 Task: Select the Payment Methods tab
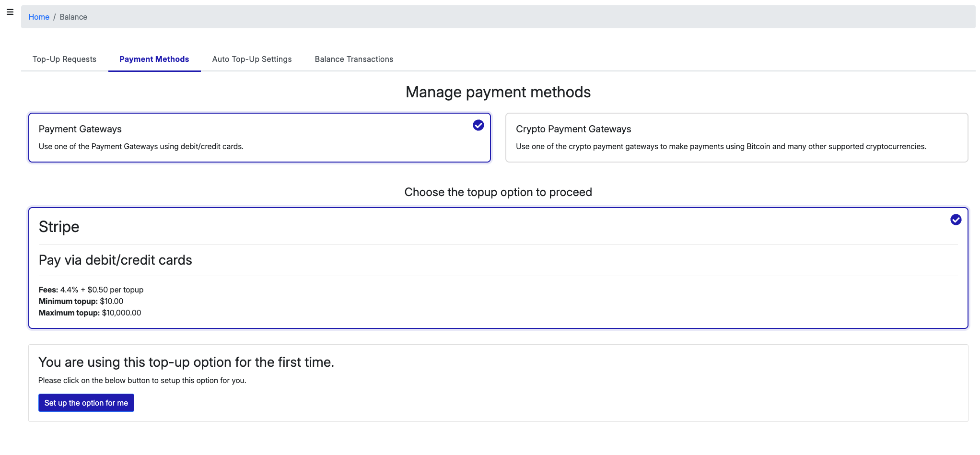click(154, 59)
